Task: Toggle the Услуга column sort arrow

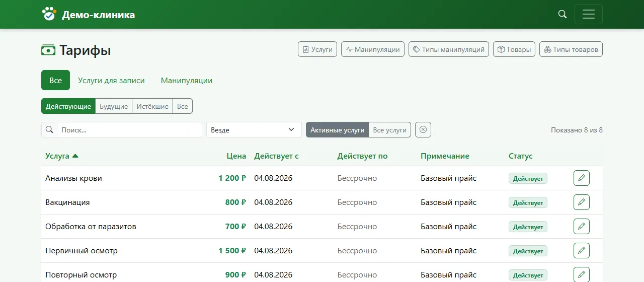Action: click(75, 156)
